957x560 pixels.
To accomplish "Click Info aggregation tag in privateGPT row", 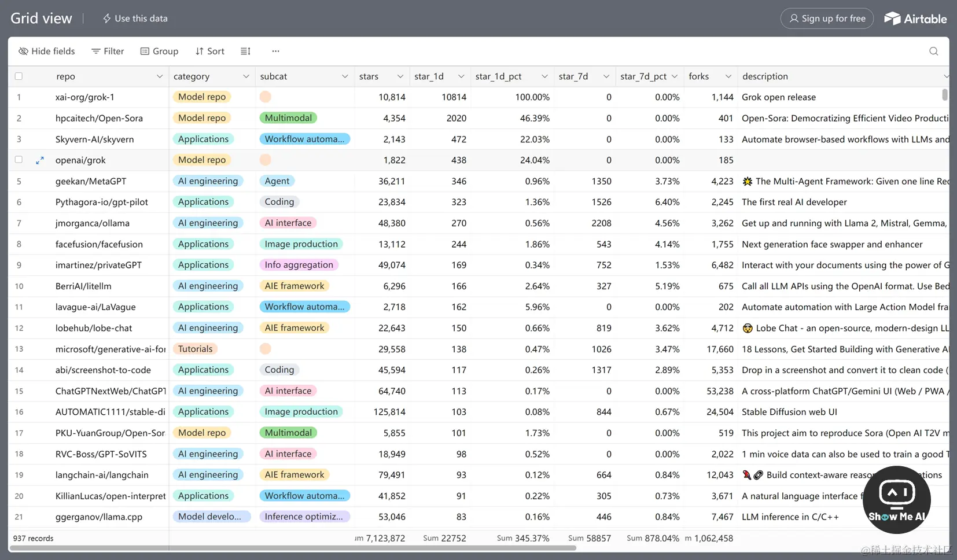I will pos(299,265).
